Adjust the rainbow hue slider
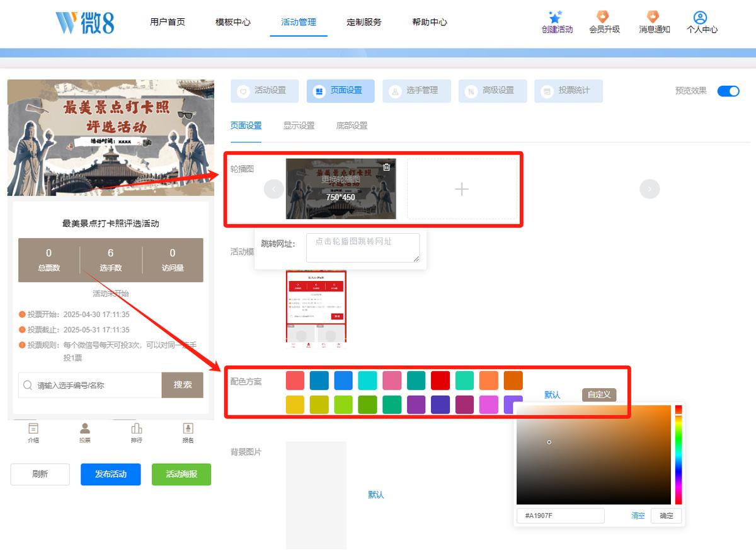The width and height of the screenshot is (756, 554). [x=679, y=454]
